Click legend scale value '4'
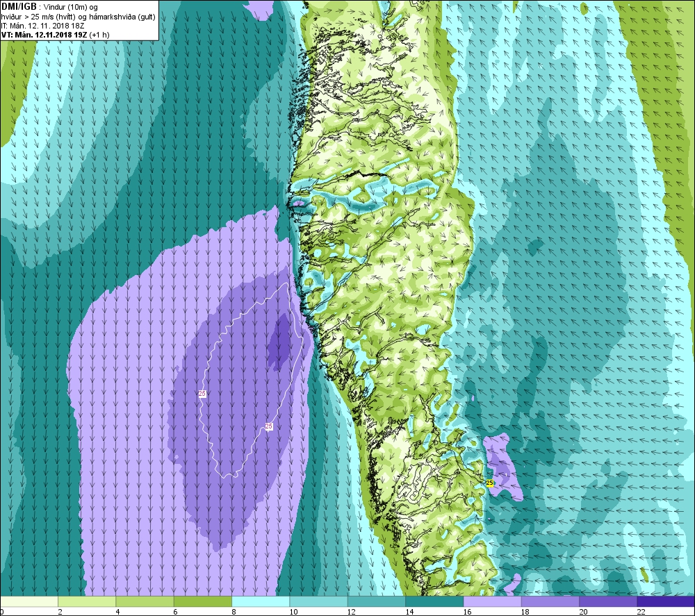Viewport: 695px width, 616px height. pos(118,612)
